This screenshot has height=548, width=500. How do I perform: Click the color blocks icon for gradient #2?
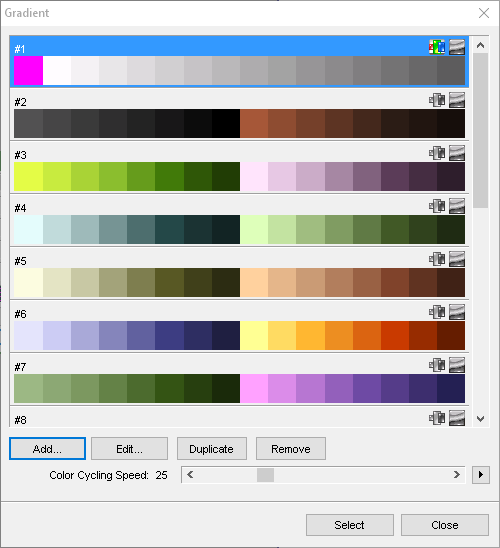tap(437, 100)
